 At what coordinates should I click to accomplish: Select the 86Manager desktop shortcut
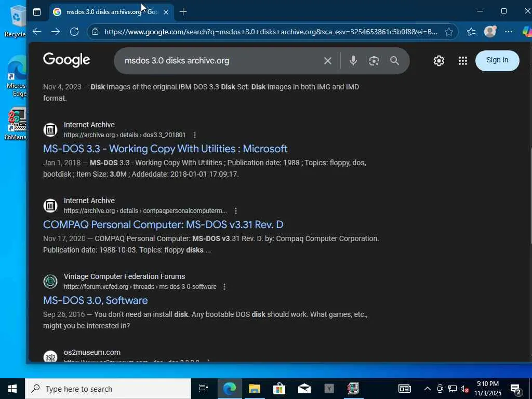click(16, 124)
